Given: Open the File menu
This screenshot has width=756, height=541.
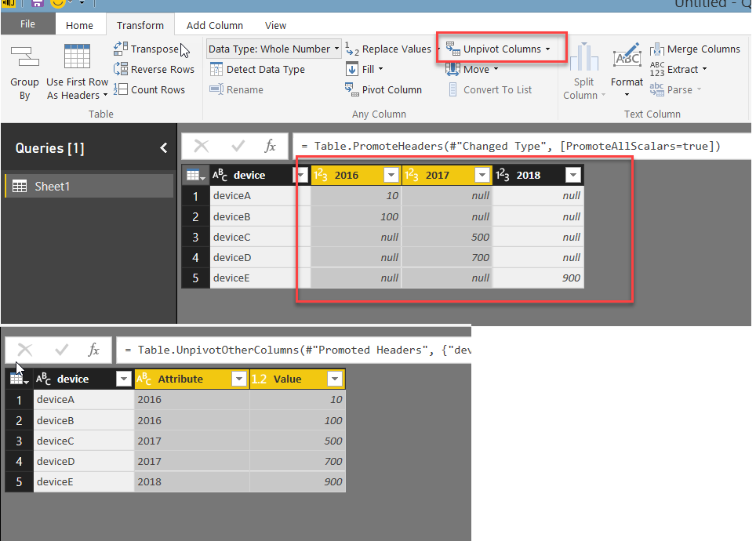Looking at the screenshot, I should [27, 24].
